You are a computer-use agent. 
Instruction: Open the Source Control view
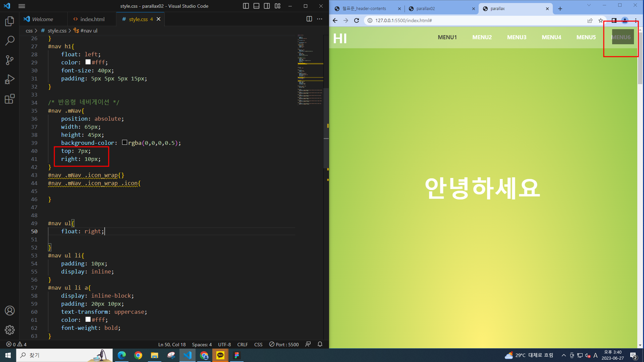(x=9, y=60)
